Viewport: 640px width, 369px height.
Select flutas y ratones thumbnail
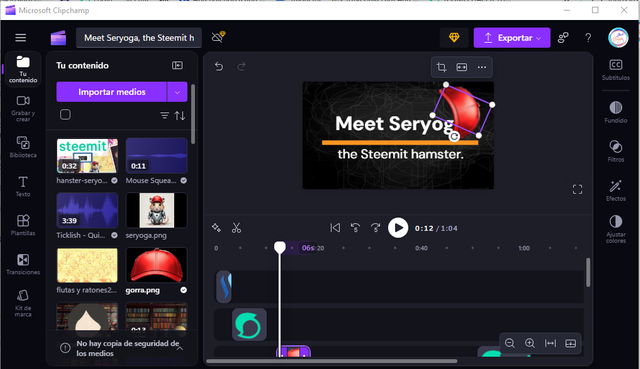click(x=87, y=265)
